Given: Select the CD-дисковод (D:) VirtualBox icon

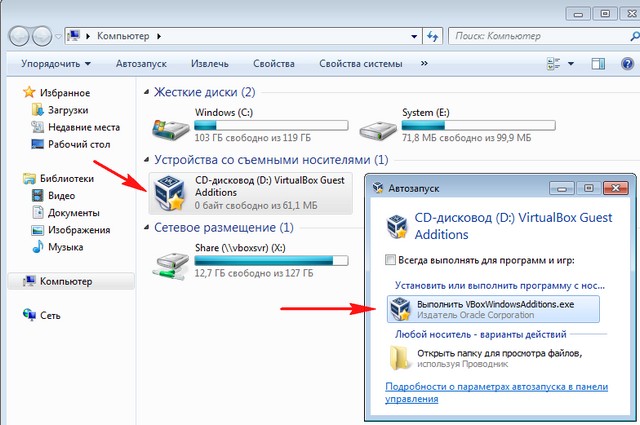Looking at the screenshot, I should 171,193.
